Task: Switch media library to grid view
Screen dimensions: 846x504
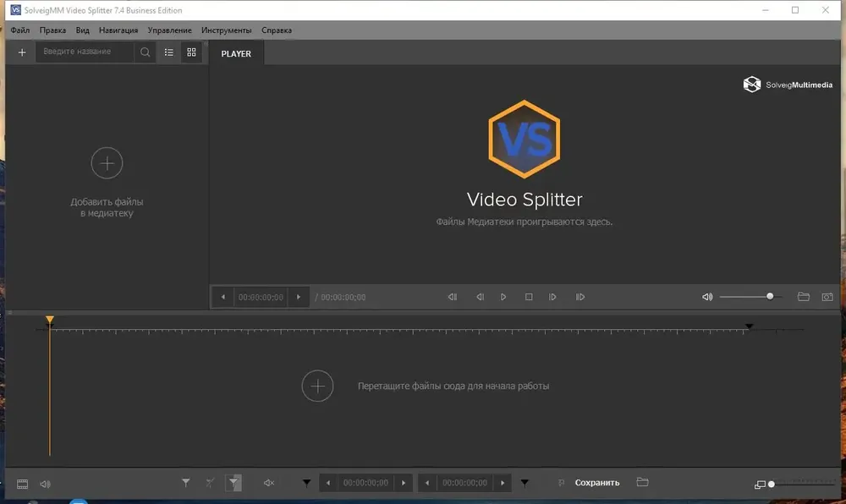Action: coord(191,52)
